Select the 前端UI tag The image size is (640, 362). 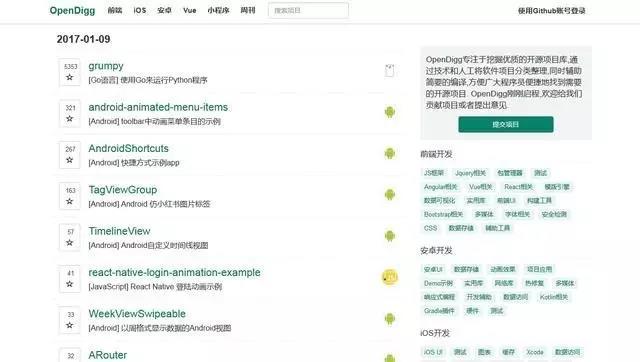coord(506,200)
